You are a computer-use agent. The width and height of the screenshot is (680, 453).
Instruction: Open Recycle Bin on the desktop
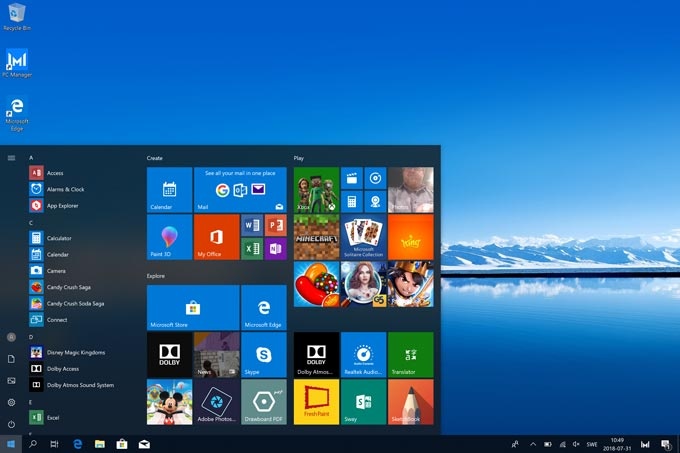(16, 16)
